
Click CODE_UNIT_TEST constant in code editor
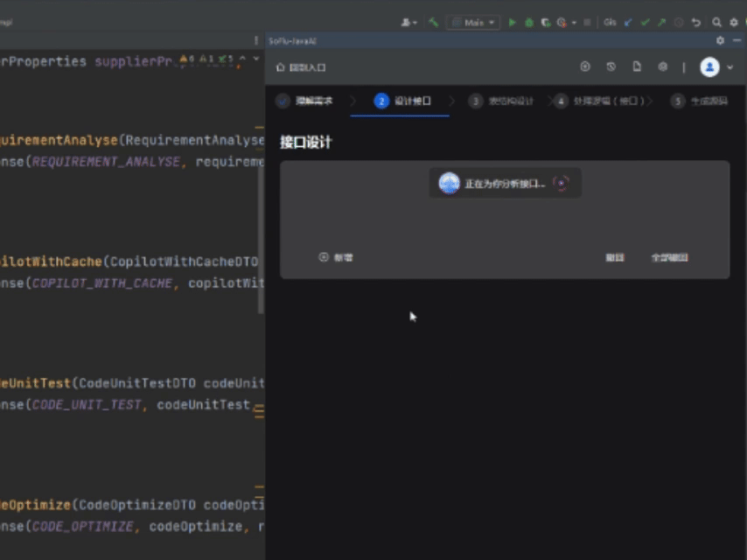[x=87, y=405]
